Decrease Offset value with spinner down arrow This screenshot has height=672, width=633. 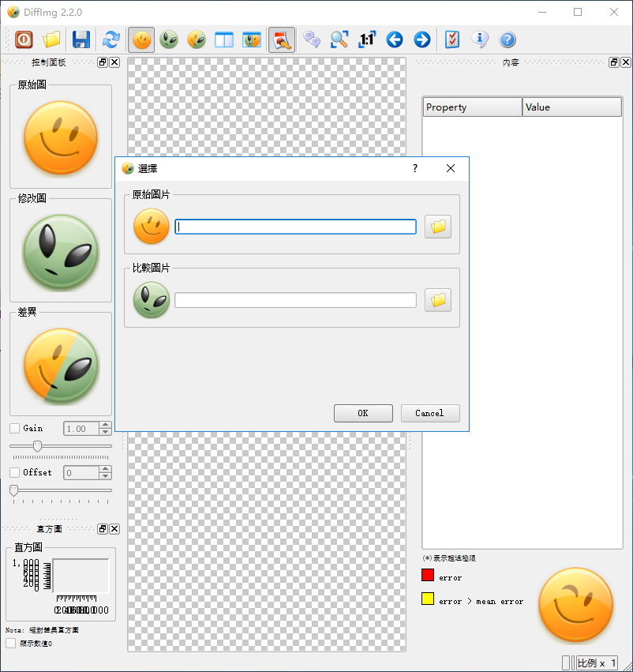[x=106, y=476]
